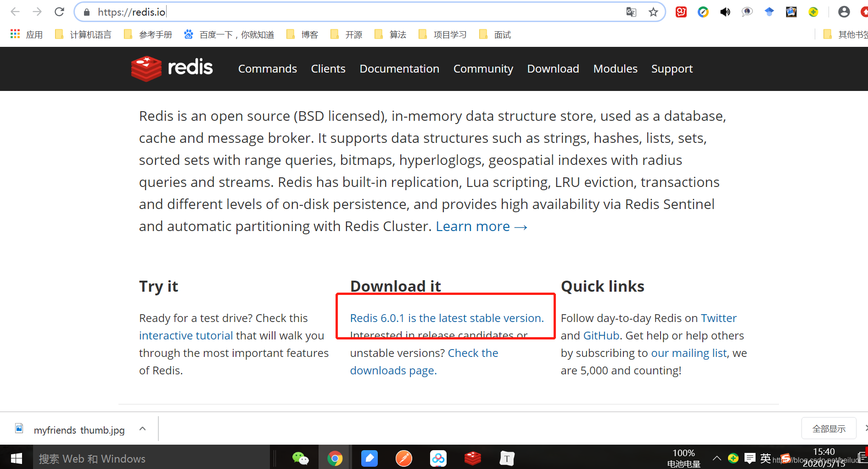Open the 百度一下,你就知道 bookmark
Image resolution: width=868 pixels, height=469 pixels.
[x=229, y=34]
